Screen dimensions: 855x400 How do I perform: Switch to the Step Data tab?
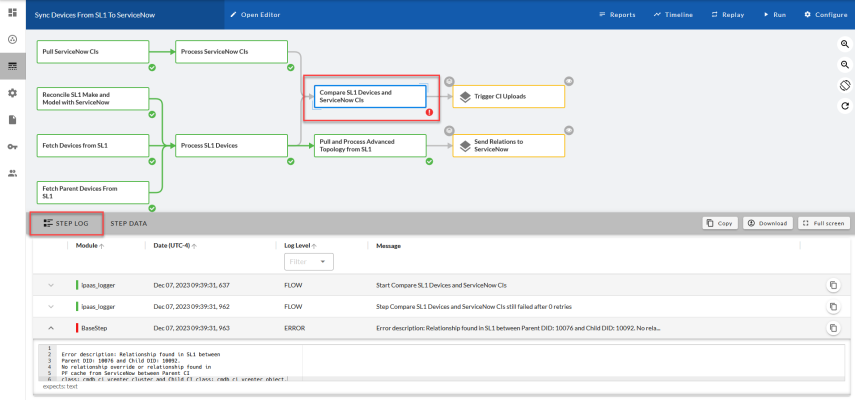point(128,223)
